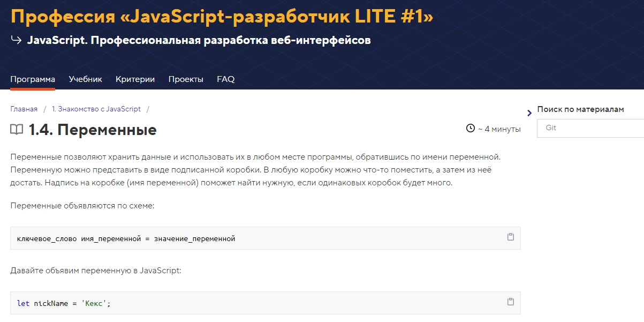Click the arrow icon before the JavaScript course subtitle
This screenshot has width=644, height=322.
tap(16, 40)
